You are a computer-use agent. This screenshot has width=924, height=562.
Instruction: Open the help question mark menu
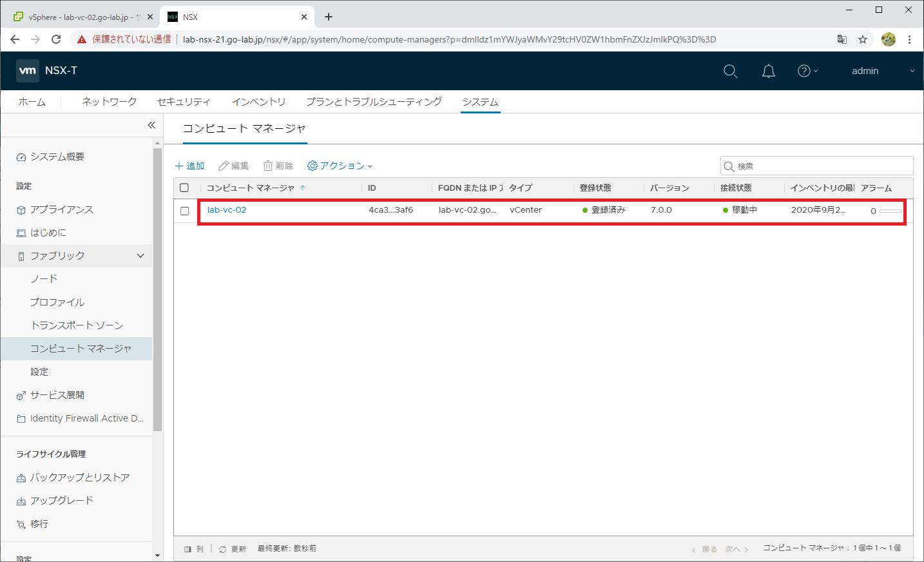coord(807,71)
